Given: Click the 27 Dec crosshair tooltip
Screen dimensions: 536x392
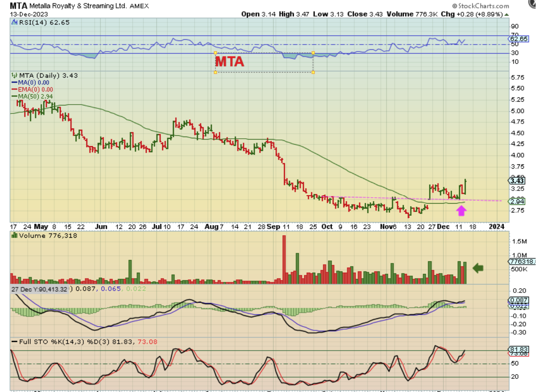Looking at the screenshot, I should coord(39,289).
